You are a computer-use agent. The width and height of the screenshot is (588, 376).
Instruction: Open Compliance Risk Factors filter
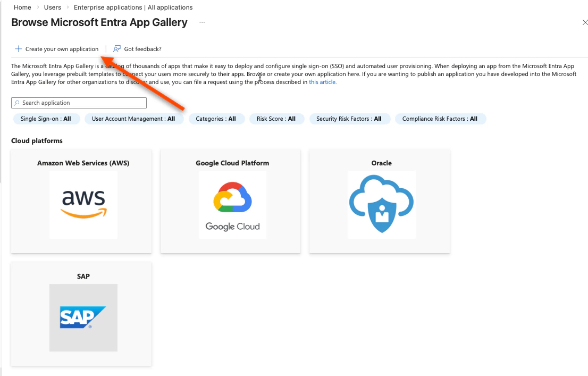pyautogui.click(x=440, y=119)
